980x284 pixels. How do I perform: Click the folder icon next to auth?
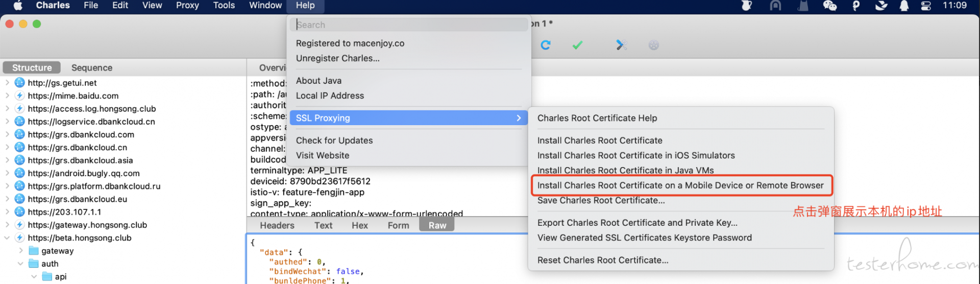34,264
